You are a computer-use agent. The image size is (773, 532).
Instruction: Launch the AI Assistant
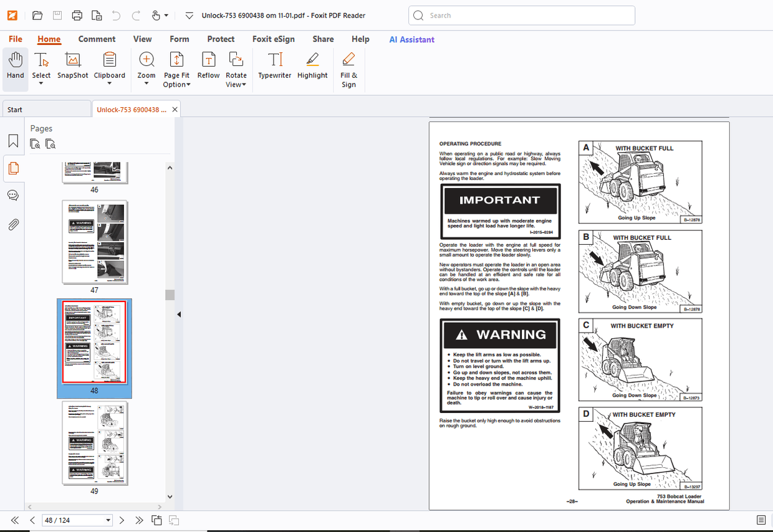pyautogui.click(x=411, y=39)
